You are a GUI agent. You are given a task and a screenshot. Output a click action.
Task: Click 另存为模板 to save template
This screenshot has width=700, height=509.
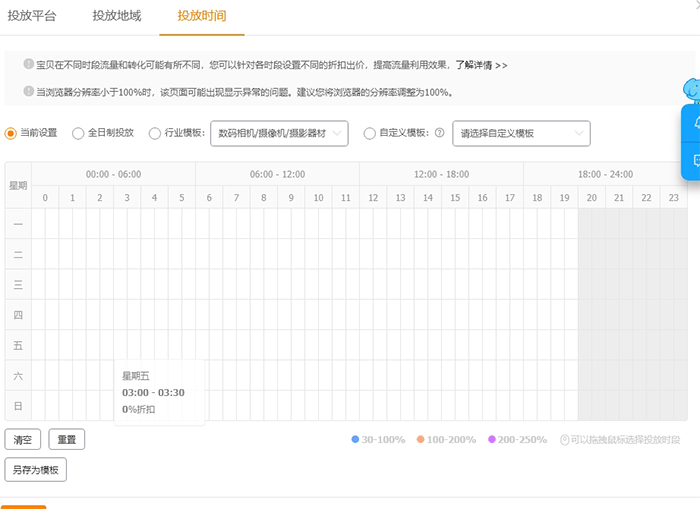[35, 470]
